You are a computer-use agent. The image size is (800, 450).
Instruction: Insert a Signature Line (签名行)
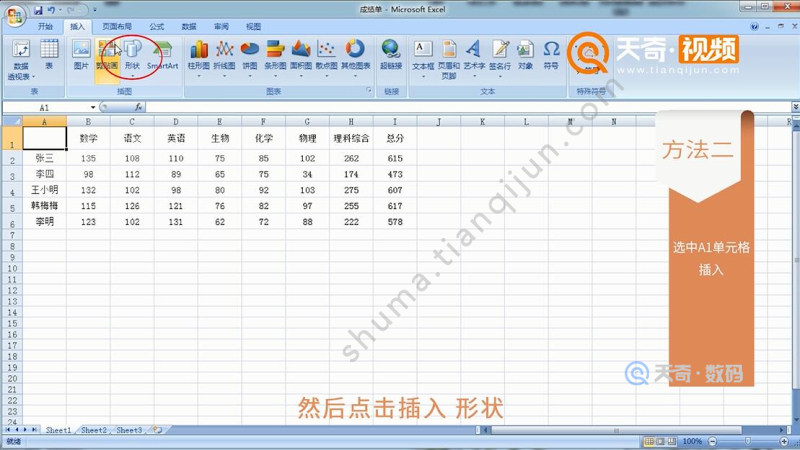point(500,58)
